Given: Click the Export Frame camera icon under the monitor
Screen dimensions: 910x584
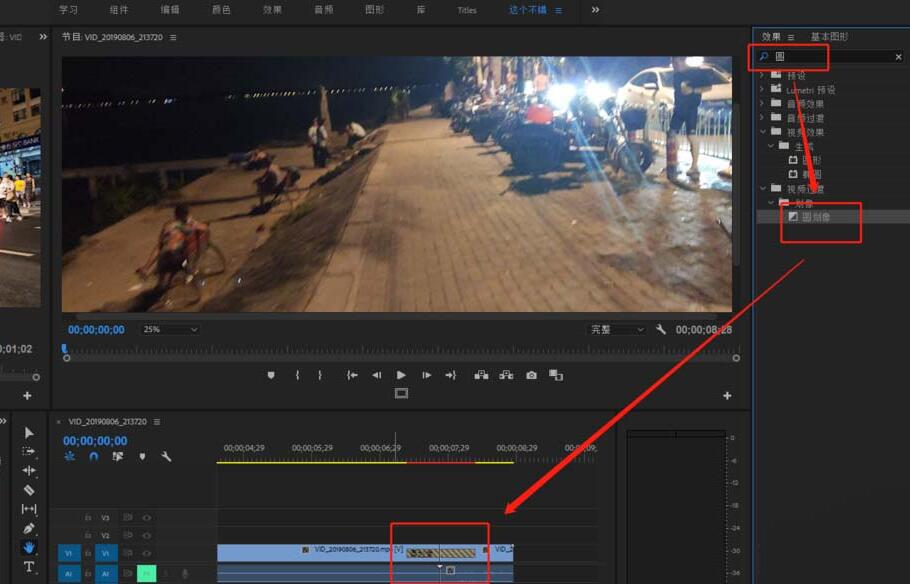Looking at the screenshot, I should point(532,375).
